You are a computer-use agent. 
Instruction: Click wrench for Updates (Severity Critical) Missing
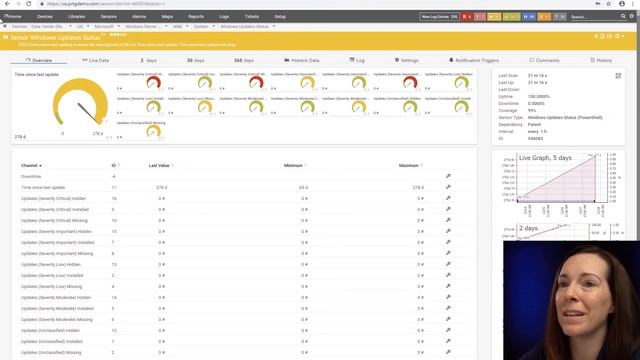(x=448, y=220)
